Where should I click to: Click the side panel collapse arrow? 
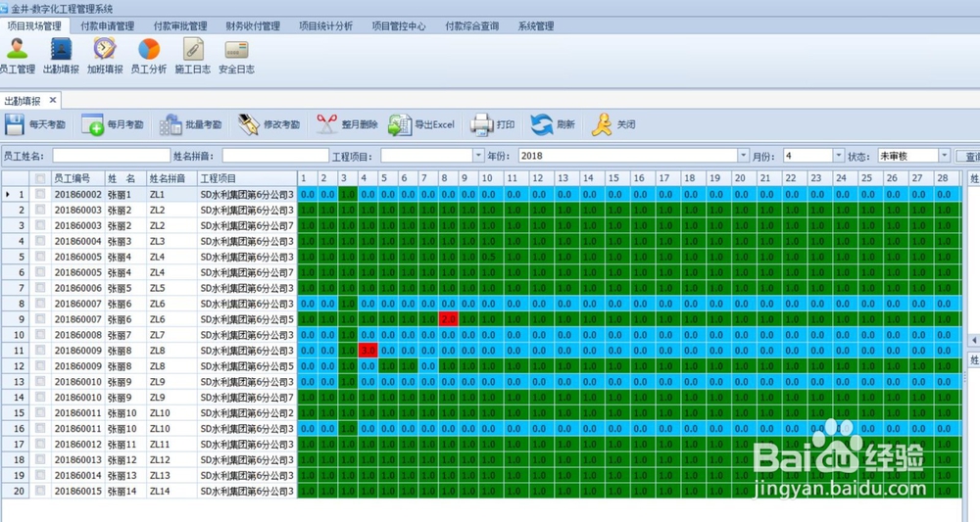tap(974, 340)
